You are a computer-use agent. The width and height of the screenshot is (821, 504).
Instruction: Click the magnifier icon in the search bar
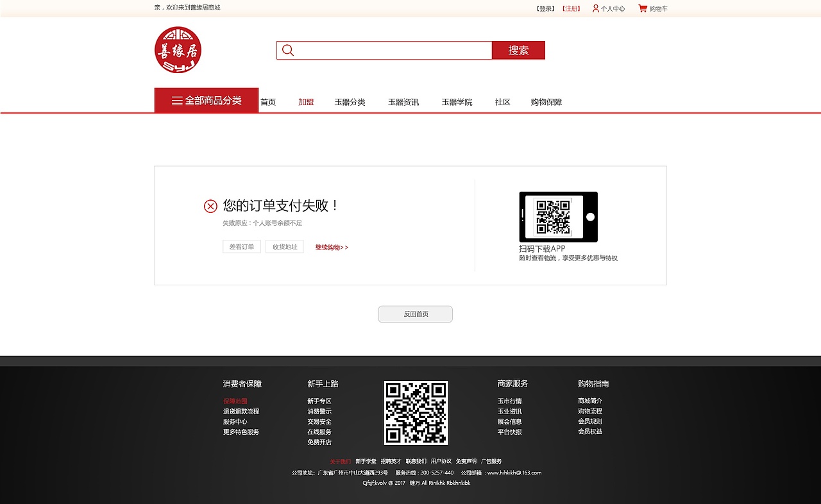point(288,50)
